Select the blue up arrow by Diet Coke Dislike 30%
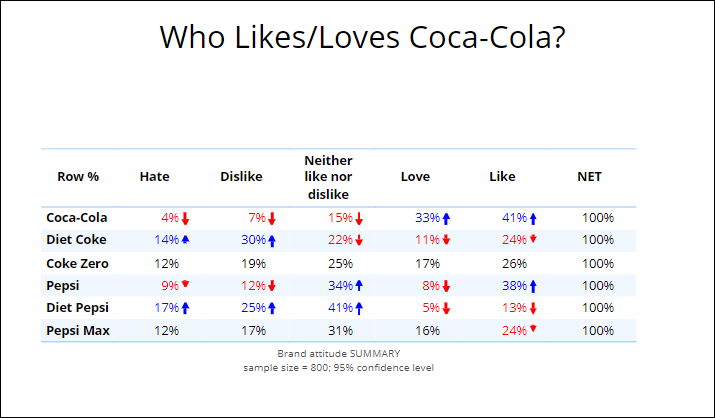The width and height of the screenshot is (715, 418). 272,241
